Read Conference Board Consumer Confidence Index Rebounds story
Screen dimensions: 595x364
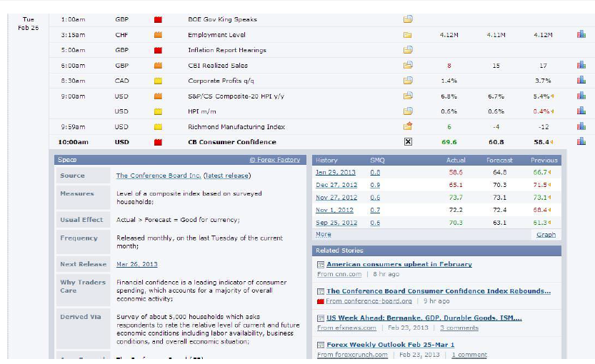click(439, 291)
